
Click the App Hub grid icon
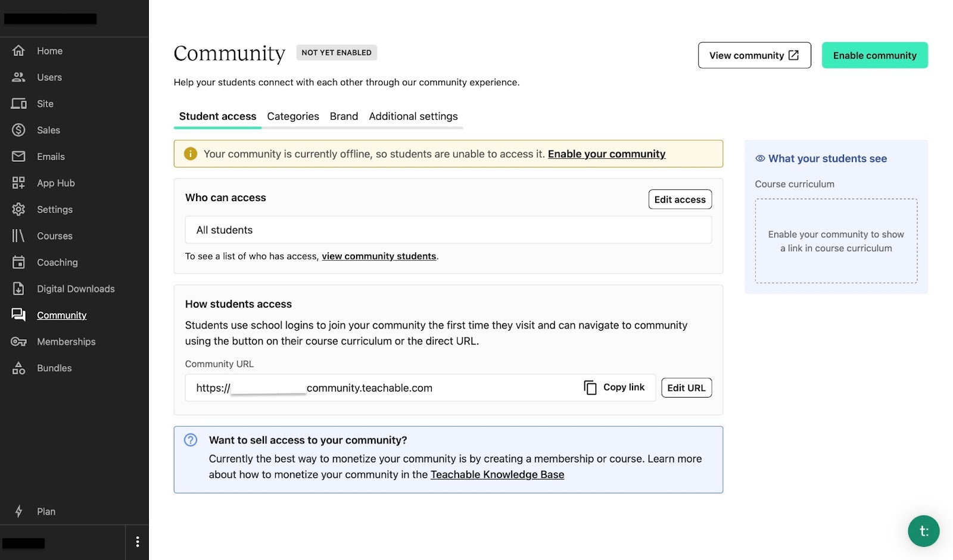click(x=18, y=183)
